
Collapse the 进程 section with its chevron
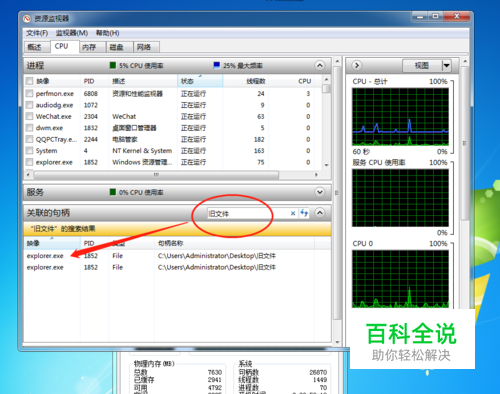[x=320, y=65]
